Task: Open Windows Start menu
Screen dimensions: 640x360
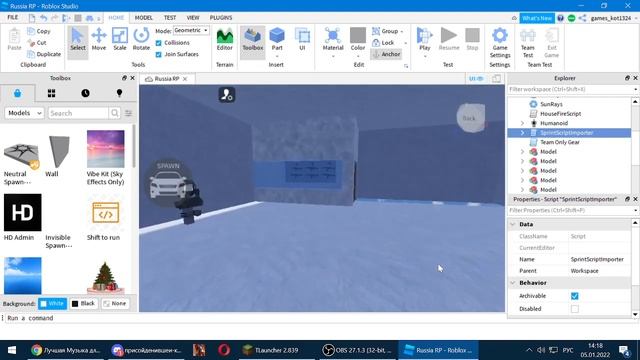Action: (12, 350)
